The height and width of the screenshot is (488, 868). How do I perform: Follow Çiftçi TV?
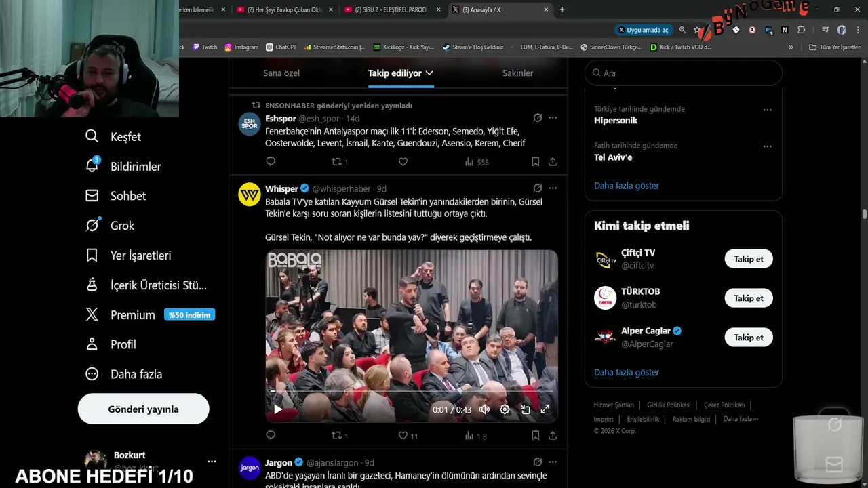(x=749, y=259)
